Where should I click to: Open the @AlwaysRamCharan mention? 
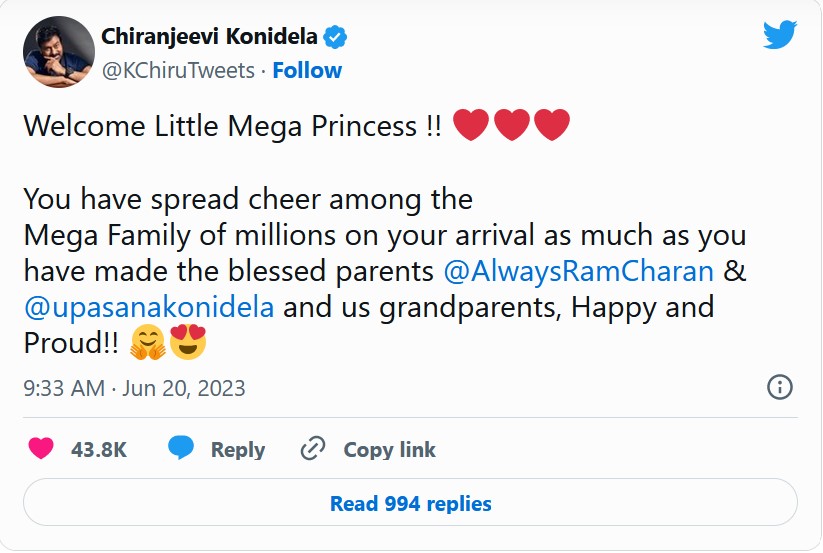(x=577, y=271)
